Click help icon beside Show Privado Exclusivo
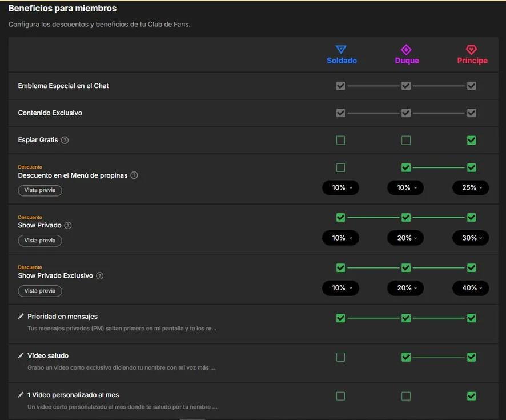 (x=100, y=275)
